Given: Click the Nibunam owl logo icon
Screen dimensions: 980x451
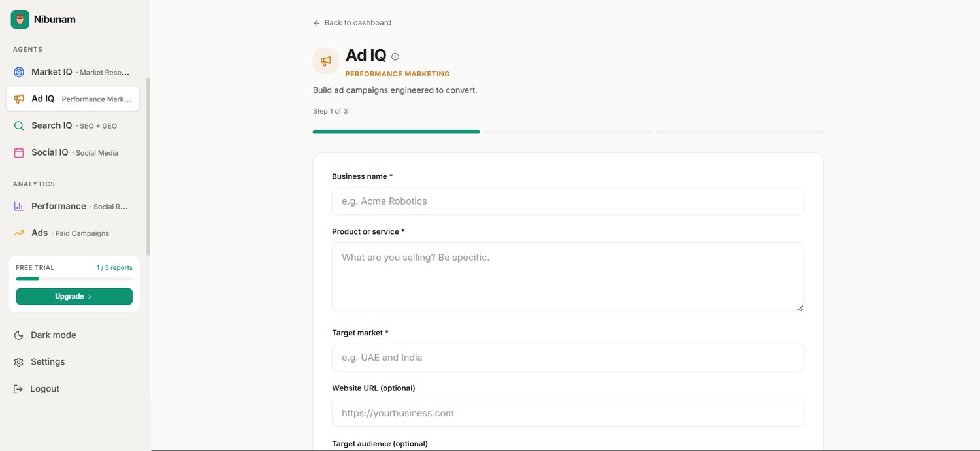Looking at the screenshot, I should (x=20, y=20).
